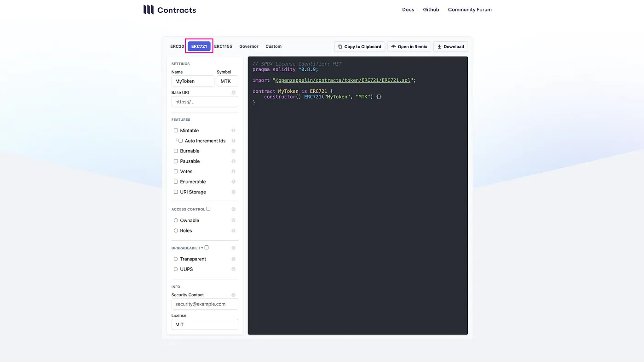
Task: Copy the contract code to clipboard
Action: pyautogui.click(x=360, y=46)
